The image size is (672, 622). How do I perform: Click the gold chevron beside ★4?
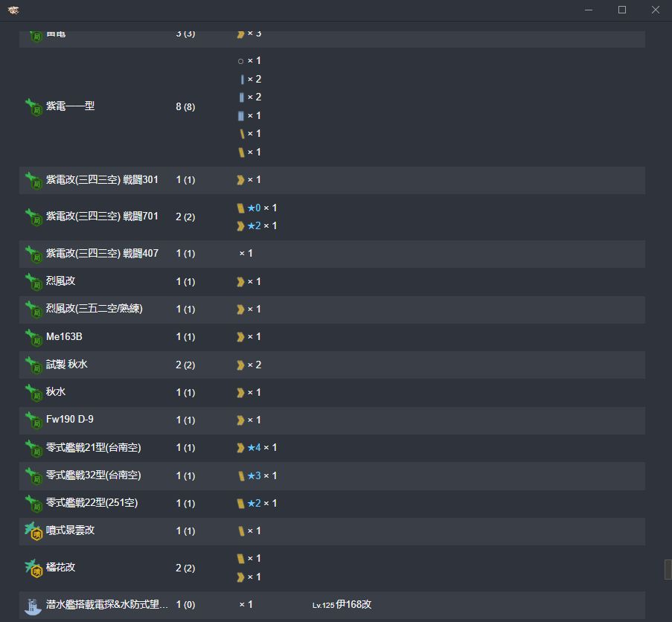coord(240,448)
